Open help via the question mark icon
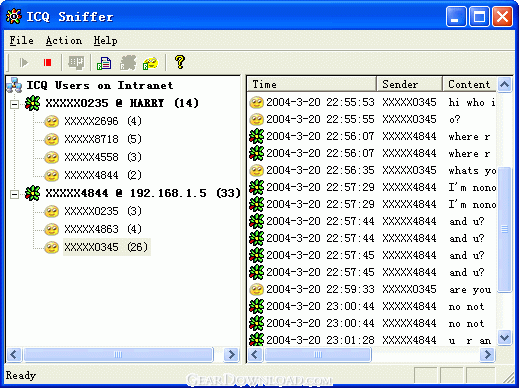This screenshot has width=519, height=388. pyautogui.click(x=180, y=62)
